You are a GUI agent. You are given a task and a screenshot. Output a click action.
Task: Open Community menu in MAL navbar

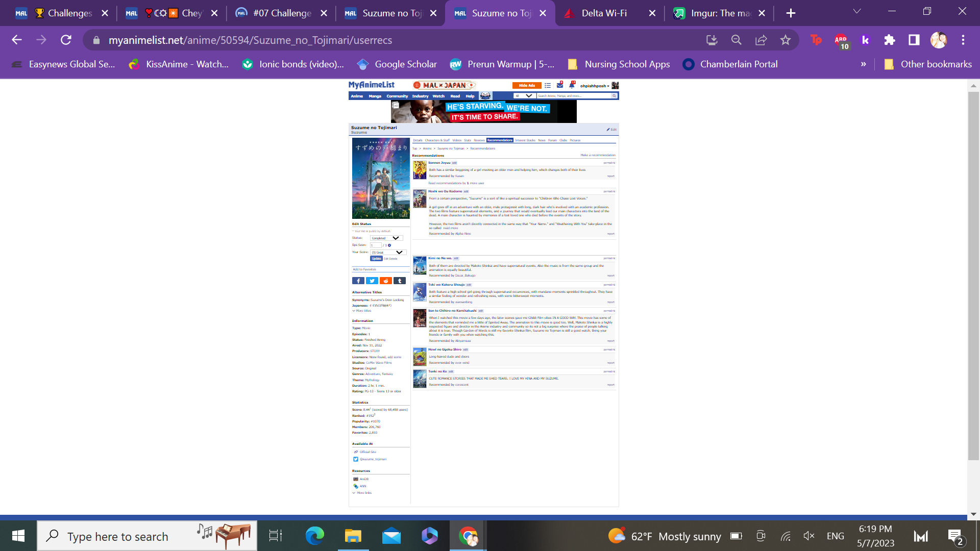tap(397, 96)
